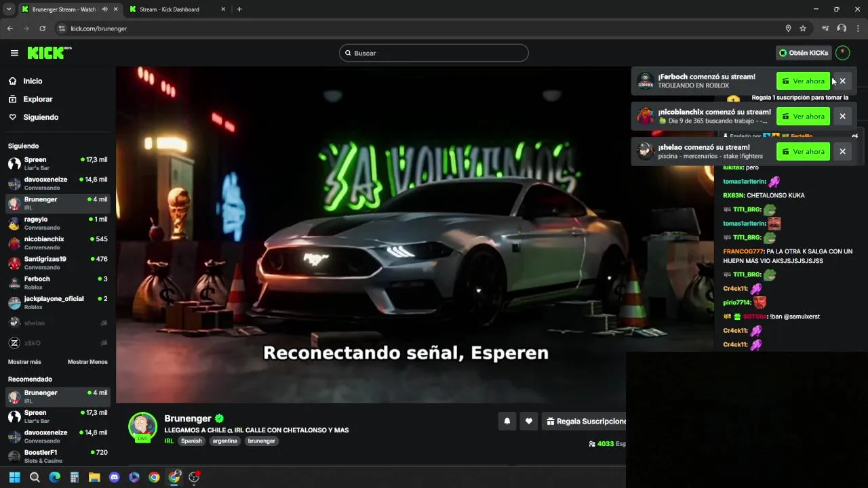Expand list with Mostrar más
The height and width of the screenshot is (488, 868).
pyautogui.click(x=24, y=362)
